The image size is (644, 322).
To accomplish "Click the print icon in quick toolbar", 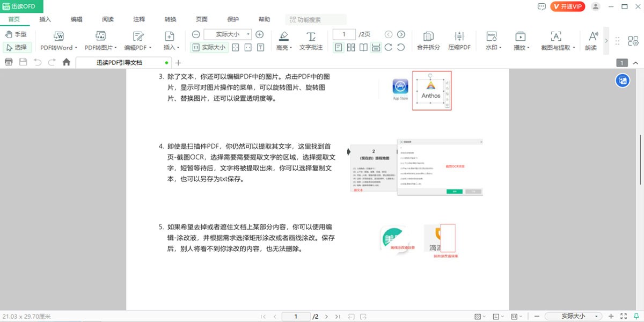I will pos(9,62).
